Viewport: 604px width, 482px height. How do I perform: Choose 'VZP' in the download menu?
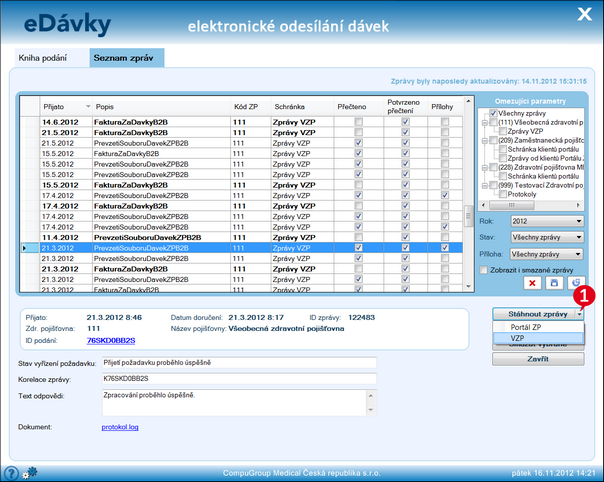[518, 338]
